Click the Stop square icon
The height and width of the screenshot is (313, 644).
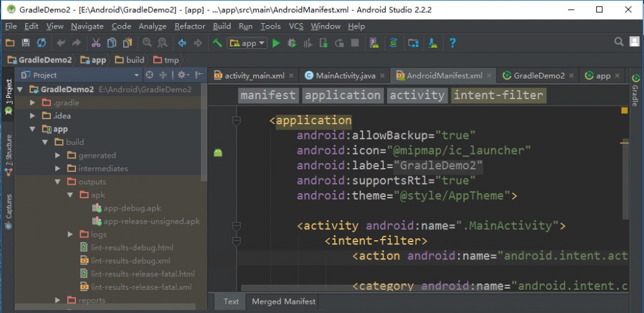click(355, 43)
